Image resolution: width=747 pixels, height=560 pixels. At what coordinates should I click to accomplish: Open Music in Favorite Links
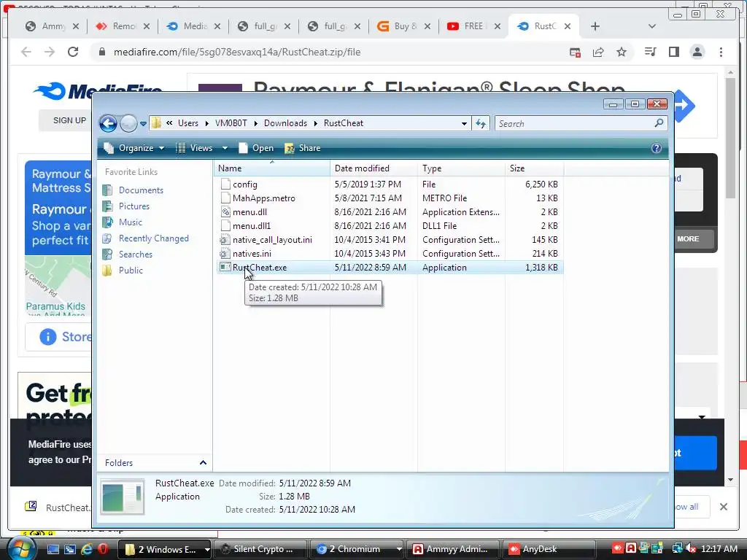131,222
